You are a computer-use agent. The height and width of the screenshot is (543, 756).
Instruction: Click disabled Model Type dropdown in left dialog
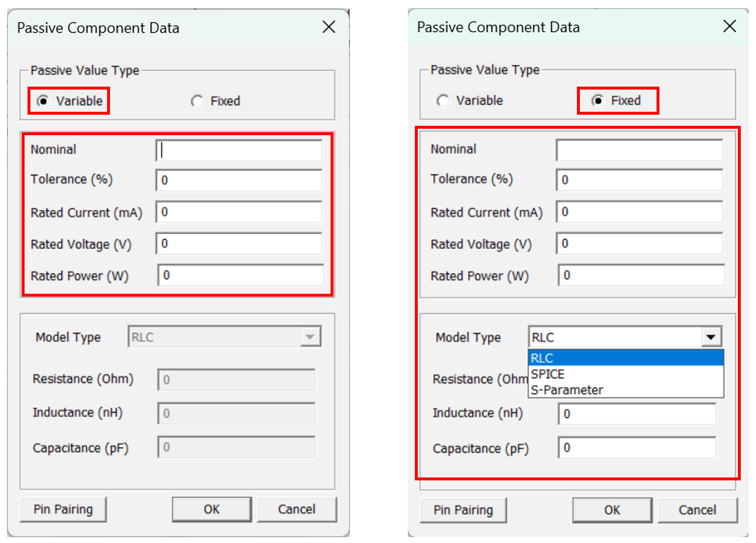tap(224, 337)
